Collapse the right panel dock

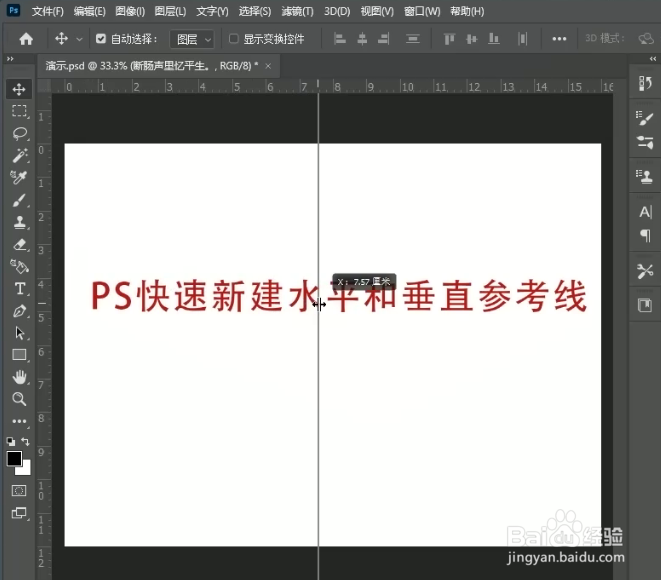tap(653, 59)
